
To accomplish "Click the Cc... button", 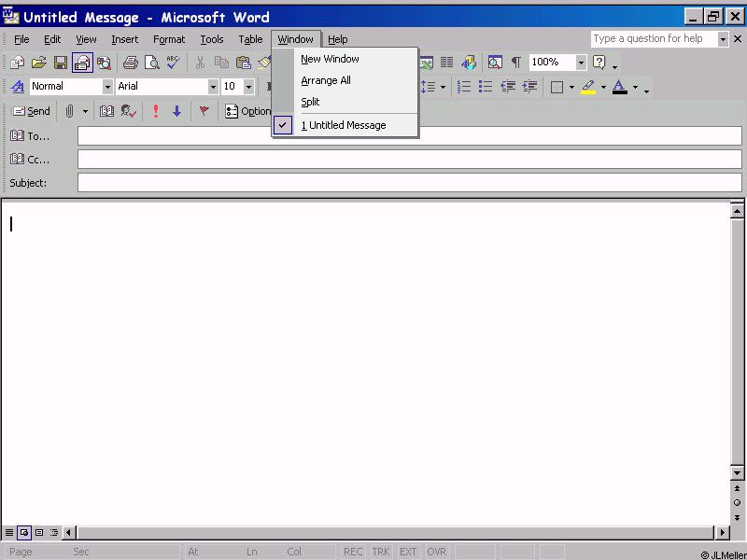I will (x=30, y=160).
